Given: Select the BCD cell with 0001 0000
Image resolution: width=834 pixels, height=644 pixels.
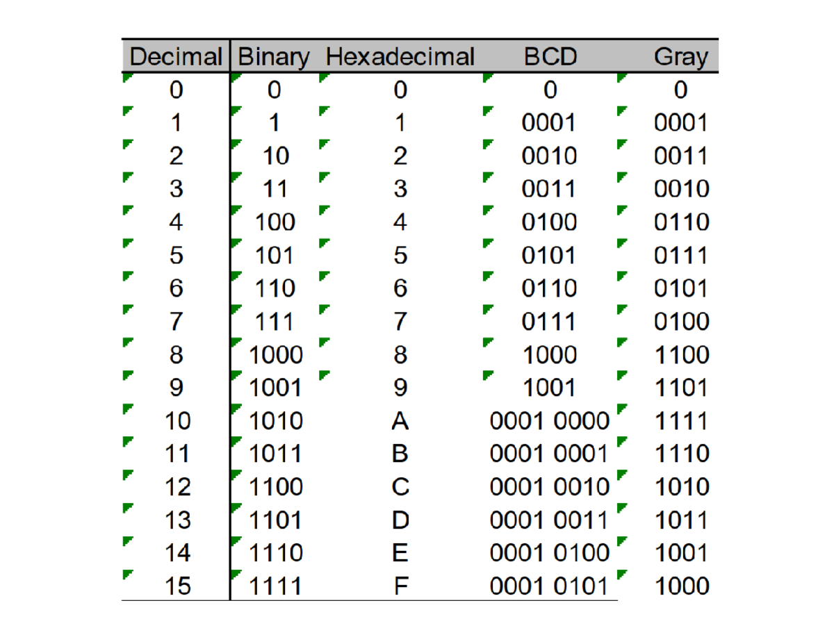Looking at the screenshot, I should [x=550, y=421].
